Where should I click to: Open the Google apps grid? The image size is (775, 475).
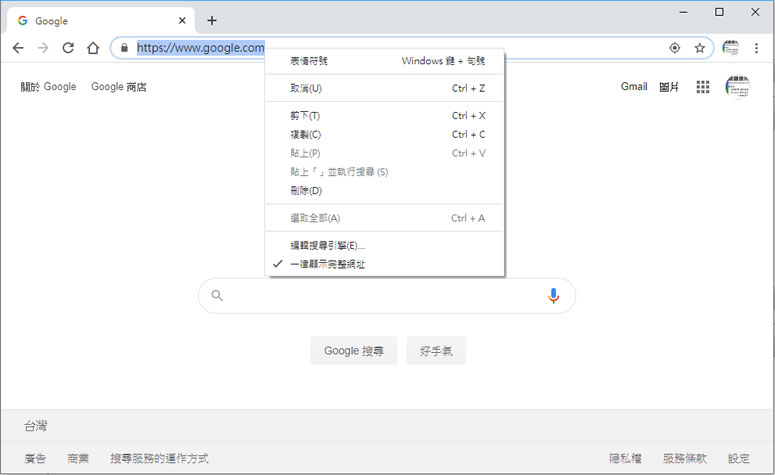click(703, 87)
